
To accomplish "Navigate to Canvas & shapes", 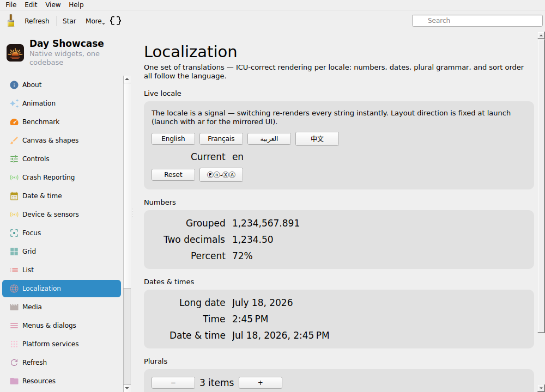I will point(62,140).
